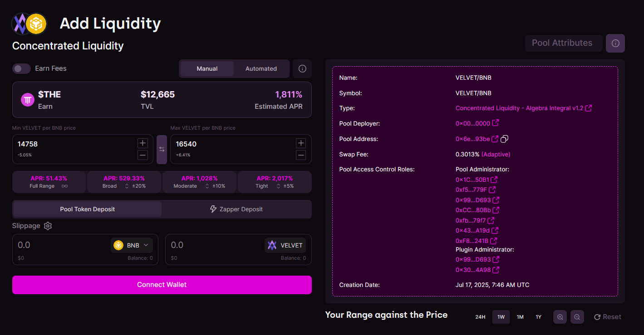This screenshot has height=335, width=644.
Task: Decrease the Max VELVET price with minus
Action: point(300,155)
